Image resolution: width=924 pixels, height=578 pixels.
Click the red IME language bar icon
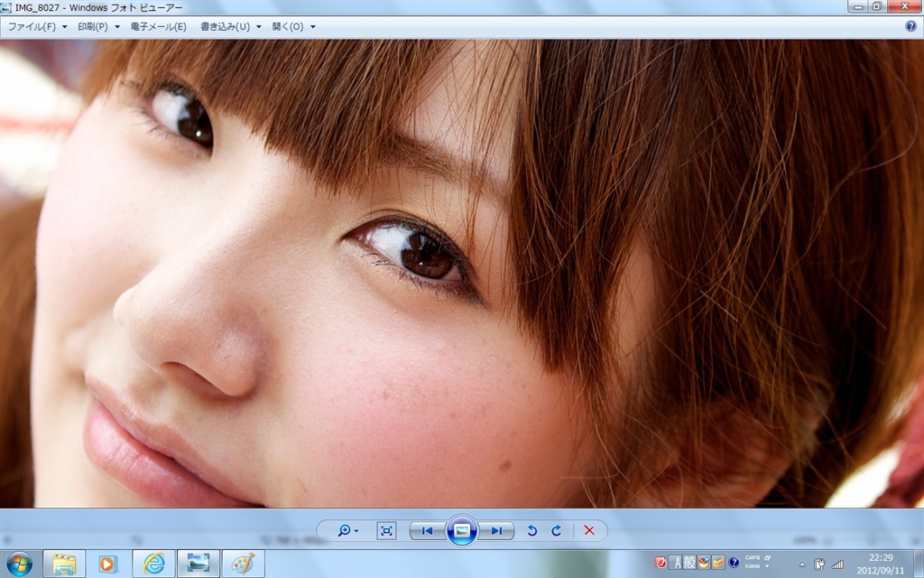pyautogui.click(x=661, y=563)
